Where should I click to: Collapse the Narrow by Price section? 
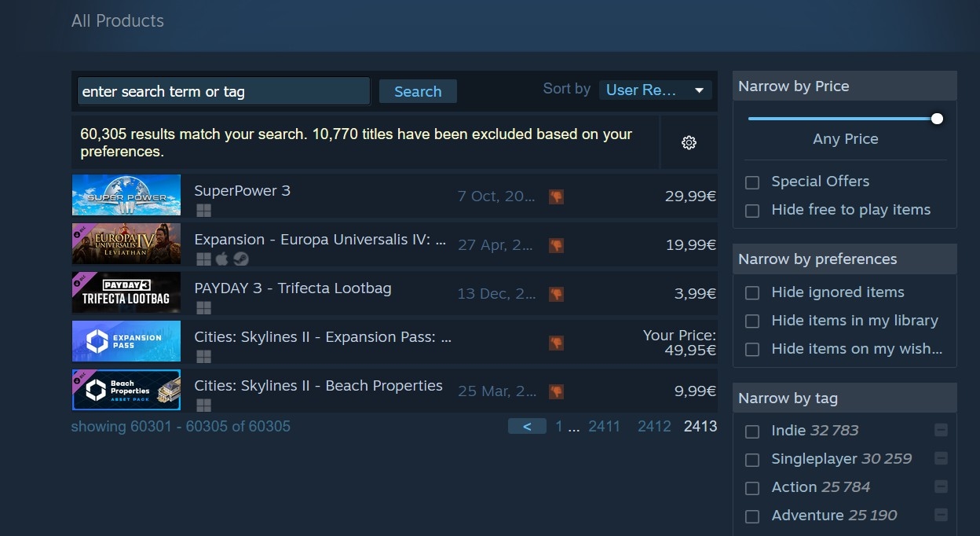click(x=844, y=86)
